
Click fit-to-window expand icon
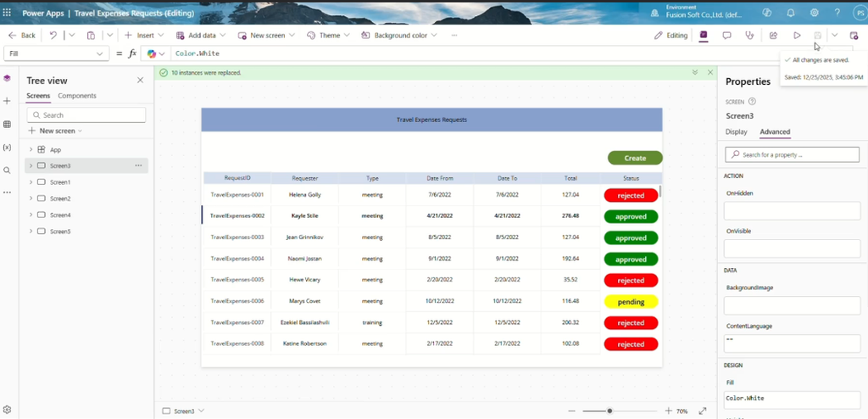pyautogui.click(x=703, y=411)
